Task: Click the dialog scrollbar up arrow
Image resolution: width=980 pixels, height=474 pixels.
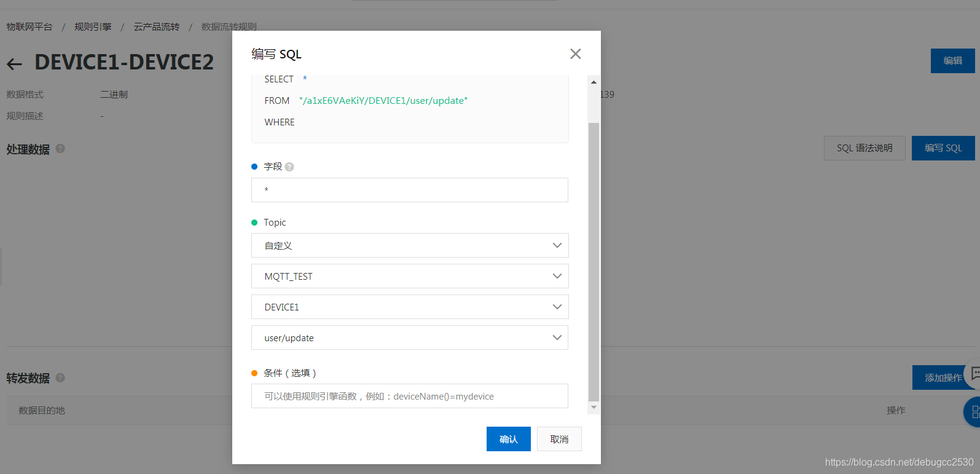Action: pos(594,82)
